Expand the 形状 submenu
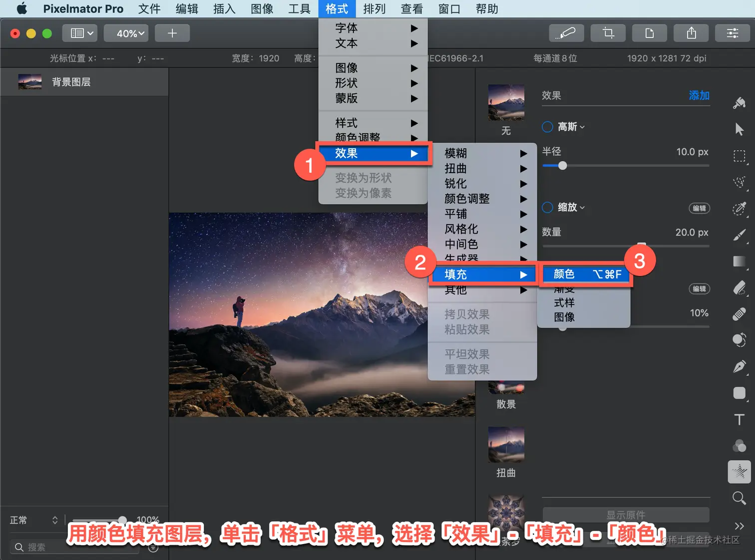755x560 pixels. point(373,83)
